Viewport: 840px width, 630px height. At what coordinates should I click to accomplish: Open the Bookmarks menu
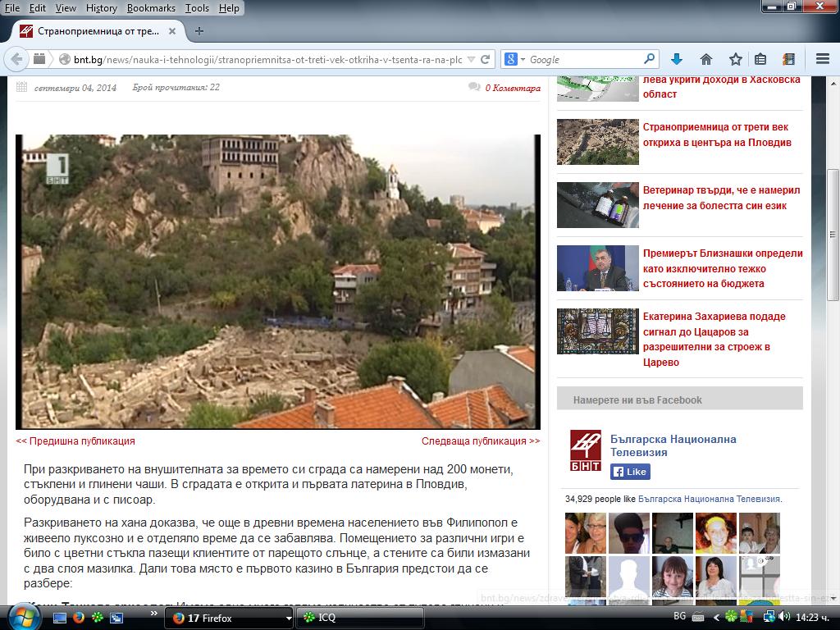click(151, 8)
